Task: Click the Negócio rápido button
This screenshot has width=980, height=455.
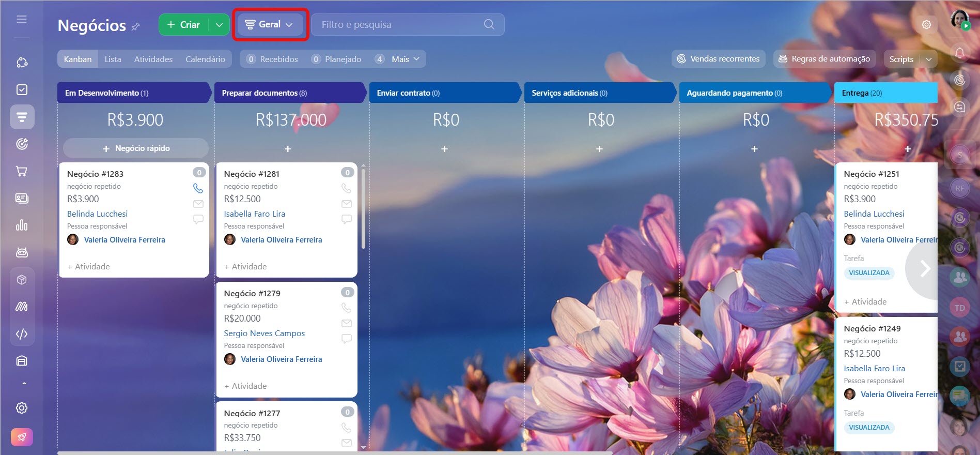Action: pyautogui.click(x=136, y=148)
